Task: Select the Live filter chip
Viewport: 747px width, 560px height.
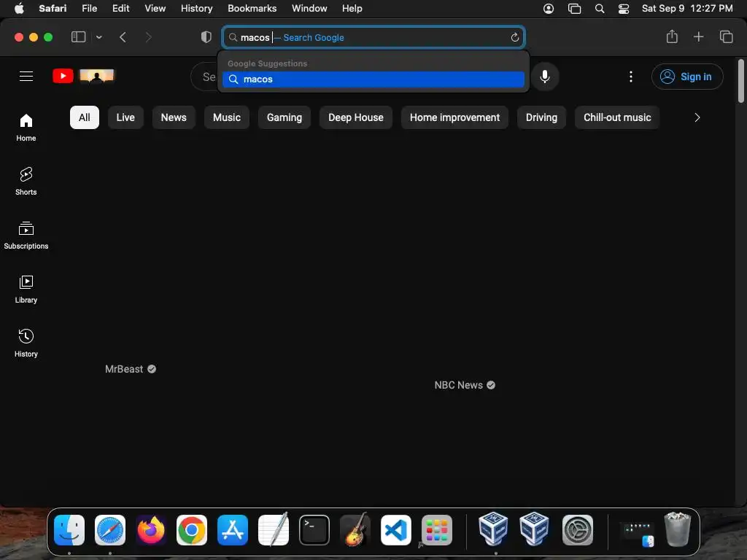Action: coord(125,117)
